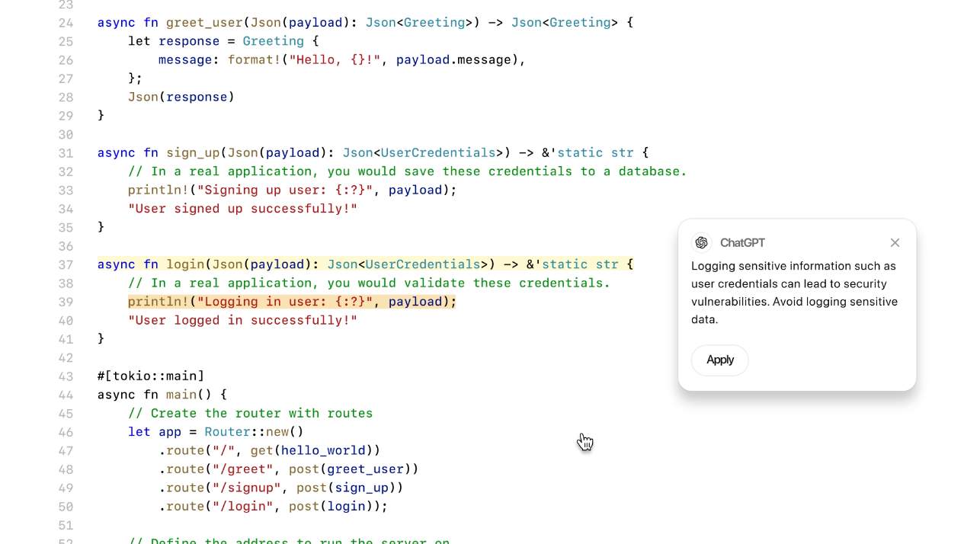Click line number 24 in the gutter
980x544 pixels.
pos(66,23)
